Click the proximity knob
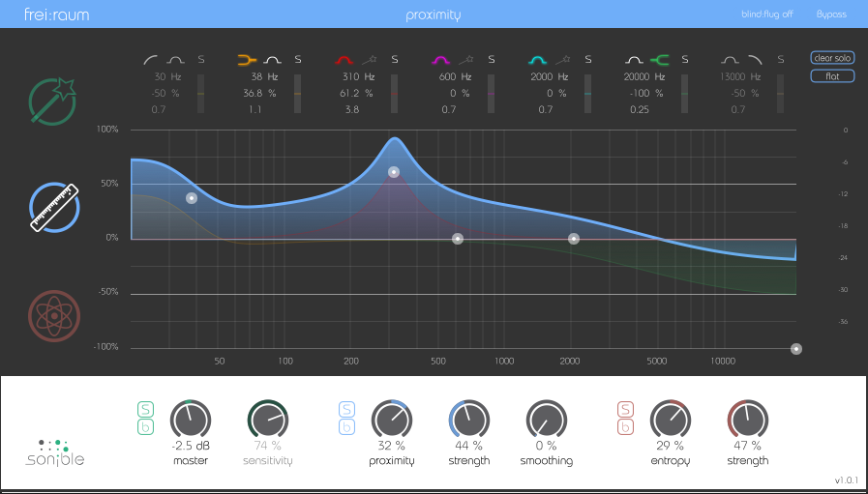The width and height of the screenshot is (868, 494). [x=392, y=420]
